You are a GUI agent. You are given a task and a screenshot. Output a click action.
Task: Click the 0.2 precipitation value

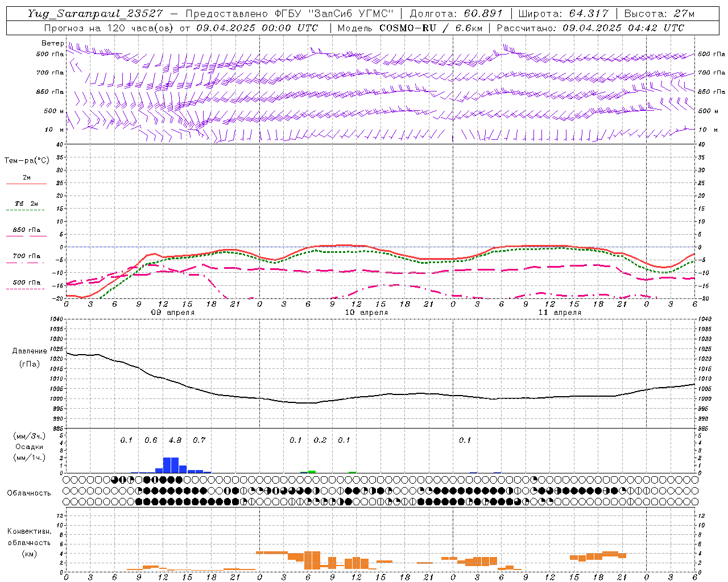tap(320, 440)
